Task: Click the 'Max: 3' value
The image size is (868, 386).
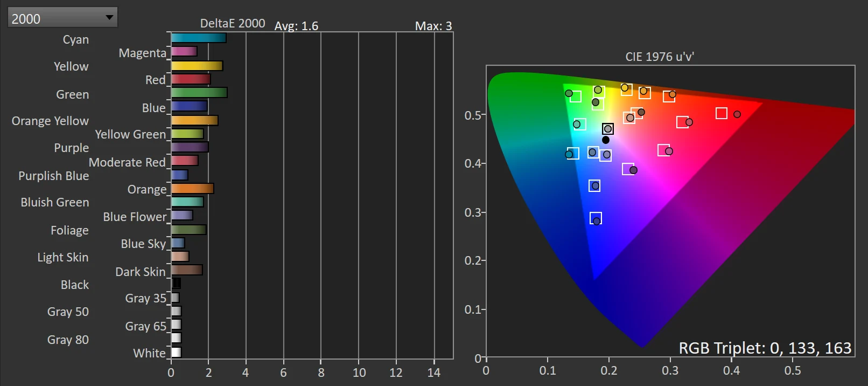Action: [x=433, y=26]
